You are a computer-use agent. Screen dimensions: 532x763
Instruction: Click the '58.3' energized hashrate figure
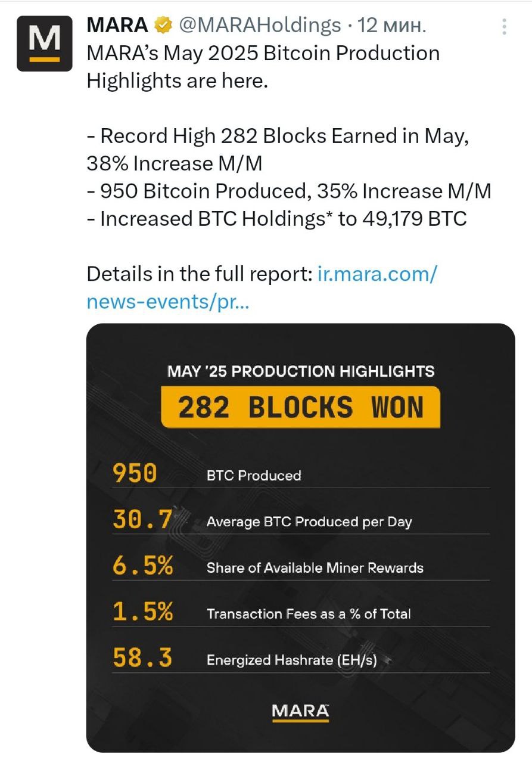click(x=142, y=657)
